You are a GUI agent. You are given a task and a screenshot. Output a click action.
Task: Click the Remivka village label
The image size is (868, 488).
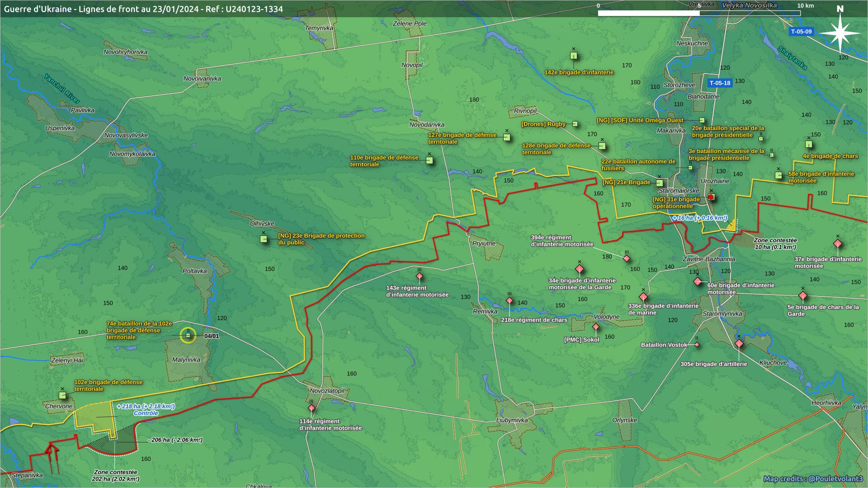point(485,312)
